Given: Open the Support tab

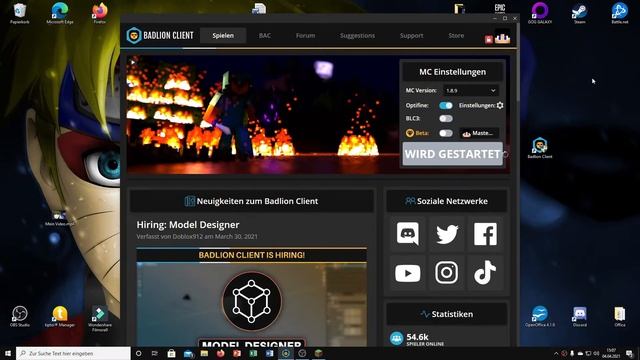Looking at the screenshot, I should tap(411, 36).
